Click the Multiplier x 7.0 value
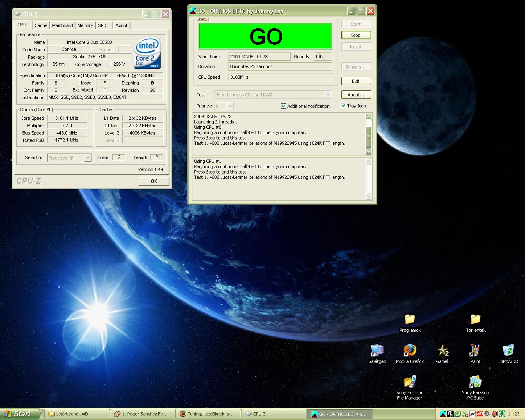This screenshot has width=525, height=420. [x=67, y=126]
